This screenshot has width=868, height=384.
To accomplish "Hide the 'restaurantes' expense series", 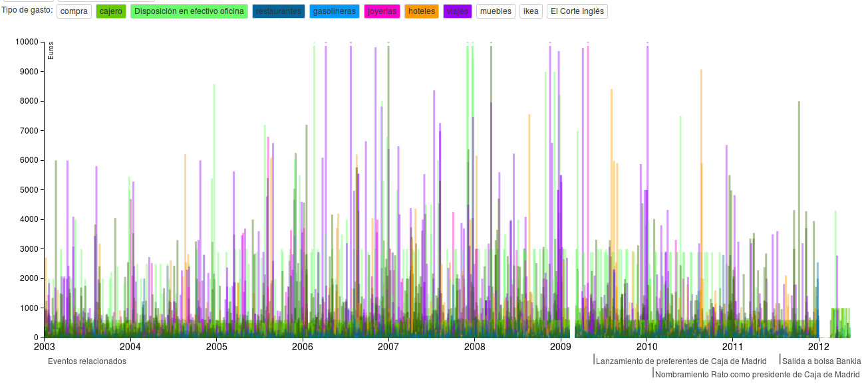I will [278, 11].
